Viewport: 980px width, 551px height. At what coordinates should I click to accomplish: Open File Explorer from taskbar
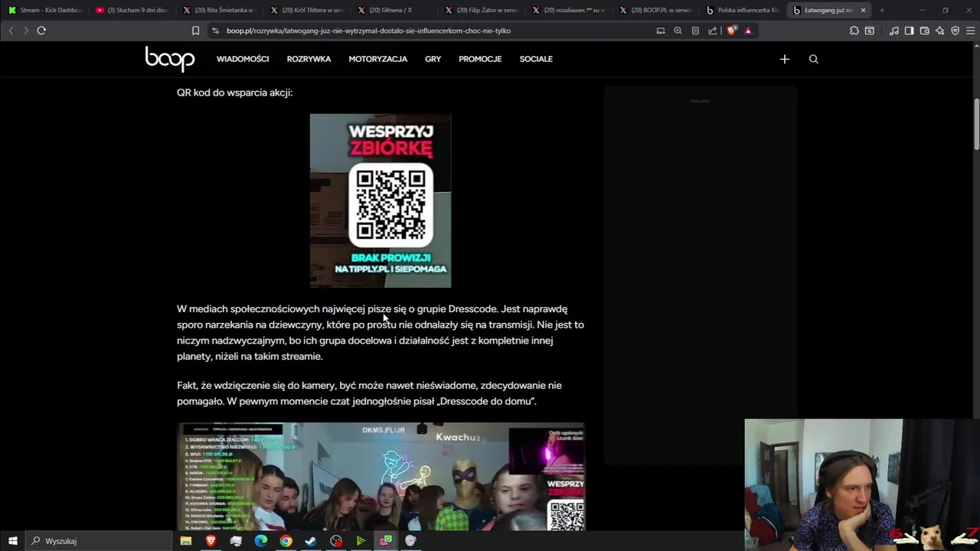[x=185, y=541]
